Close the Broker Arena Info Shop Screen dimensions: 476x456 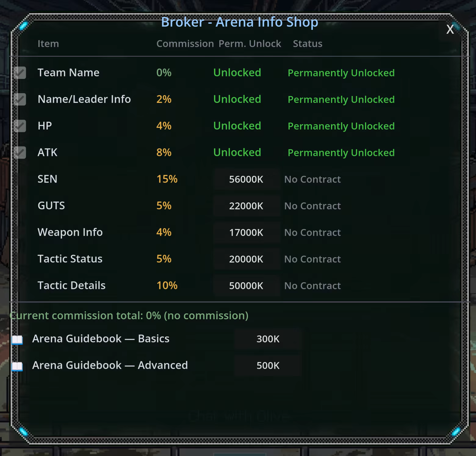coord(450,30)
